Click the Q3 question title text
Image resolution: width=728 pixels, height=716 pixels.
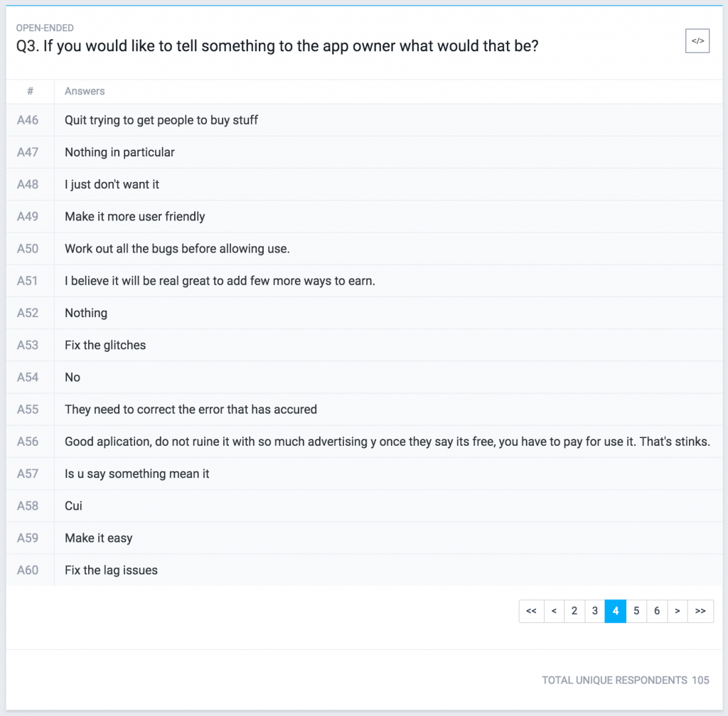[277, 47]
